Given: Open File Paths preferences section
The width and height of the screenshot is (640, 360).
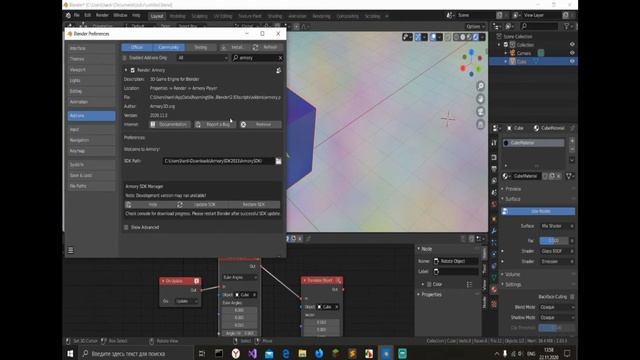Looking at the screenshot, I should (x=91, y=186).
